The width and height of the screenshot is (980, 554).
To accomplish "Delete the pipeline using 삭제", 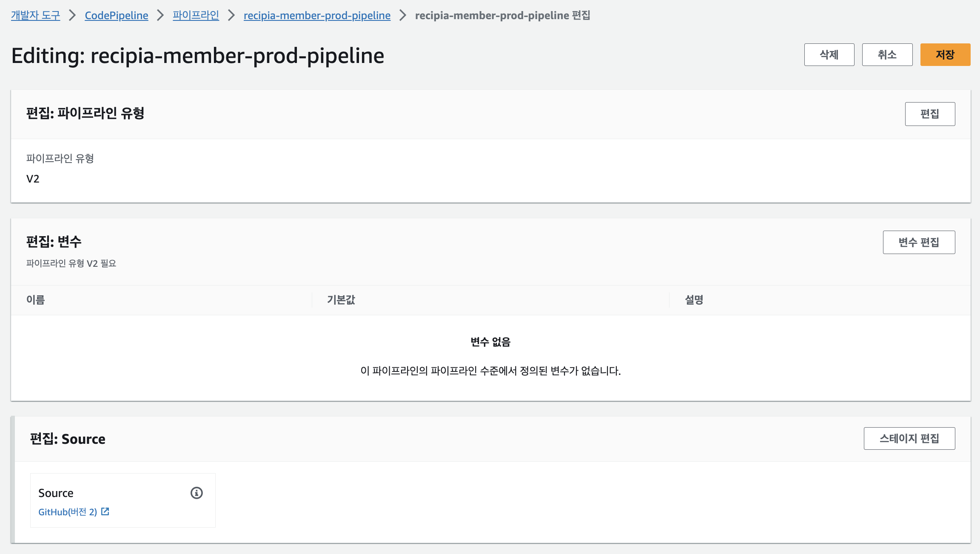I will tap(829, 54).
